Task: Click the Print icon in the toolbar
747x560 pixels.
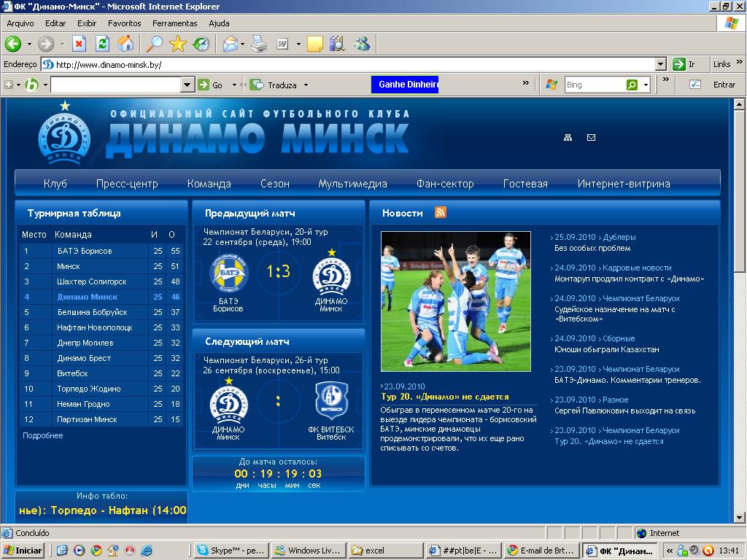Action: (259, 44)
